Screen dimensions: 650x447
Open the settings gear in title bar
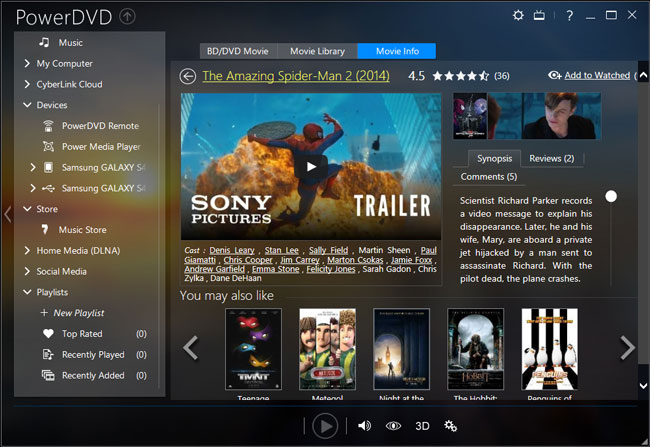pyautogui.click(x=518, y=16)
